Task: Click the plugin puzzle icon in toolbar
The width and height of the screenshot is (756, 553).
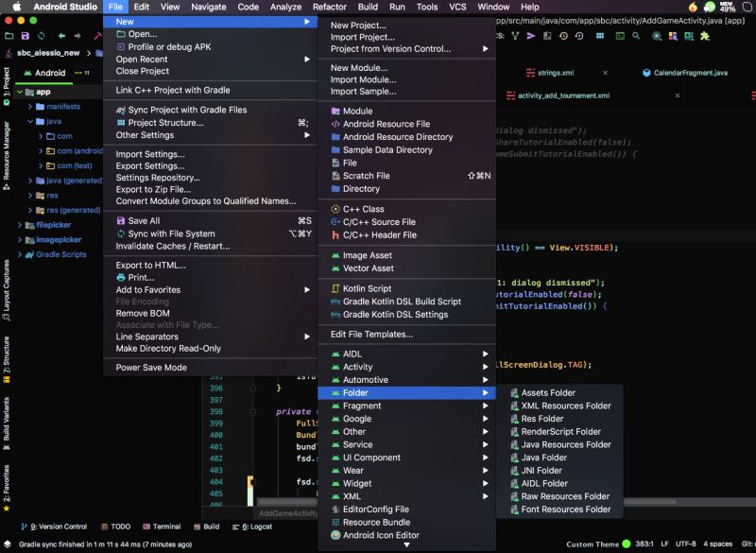Action: click(705, 36)
